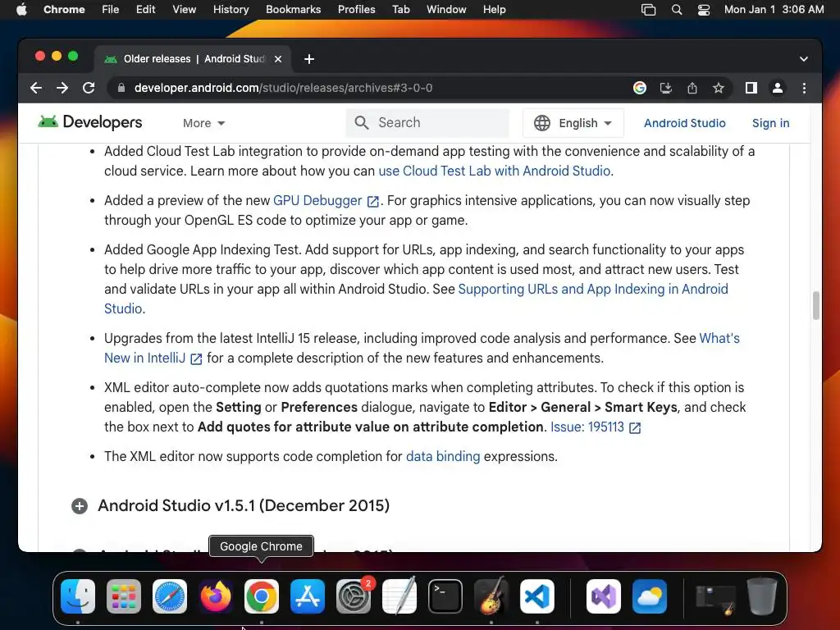Close the Older releases tab
The width and height of the screenshot is (840, 630).
(x=278, y=59)
